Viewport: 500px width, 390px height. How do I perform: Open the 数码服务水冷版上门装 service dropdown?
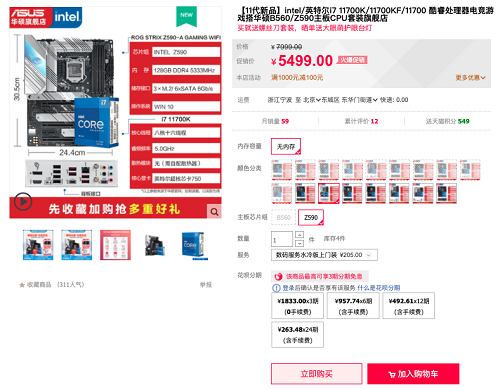pos(324,255)
